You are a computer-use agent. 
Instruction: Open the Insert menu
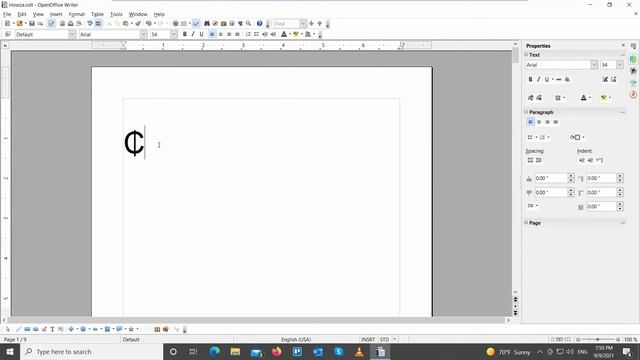56,14
